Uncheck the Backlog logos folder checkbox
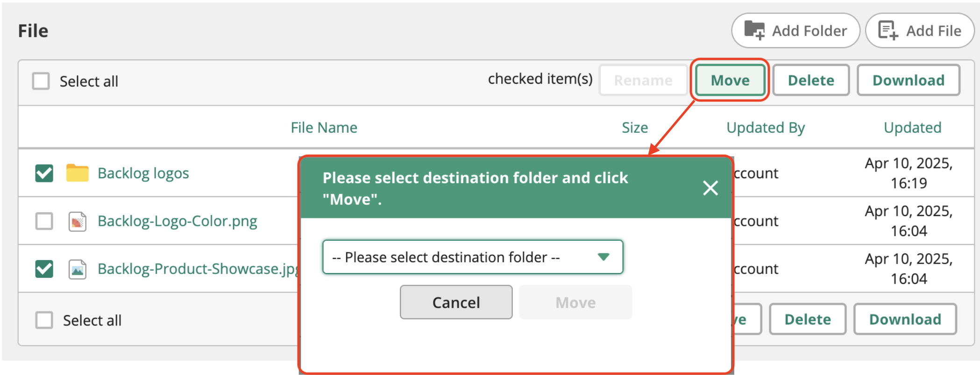The image size is (980, 375). [44, 173]
